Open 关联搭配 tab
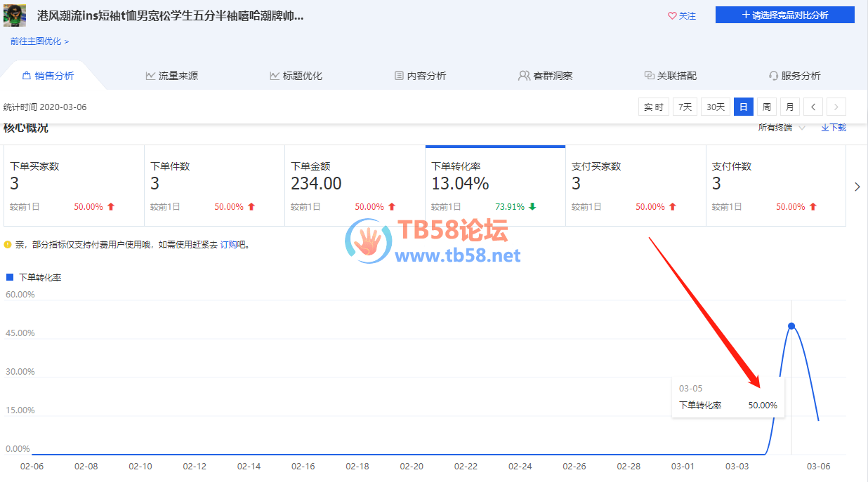This screenshot has height=482, width=868. (670, 76)
